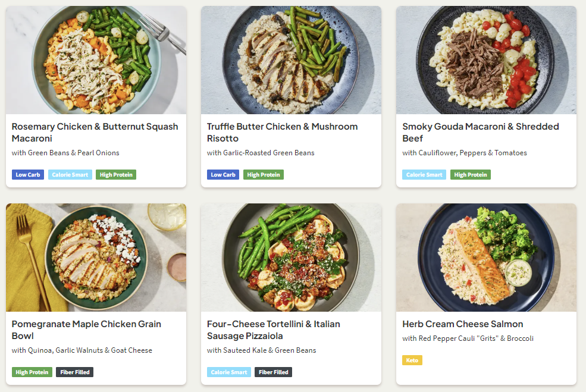This screenshot has width=586, height=392.
Task: View the Four-Cheese Tortellini dish image
Action: 291,258
